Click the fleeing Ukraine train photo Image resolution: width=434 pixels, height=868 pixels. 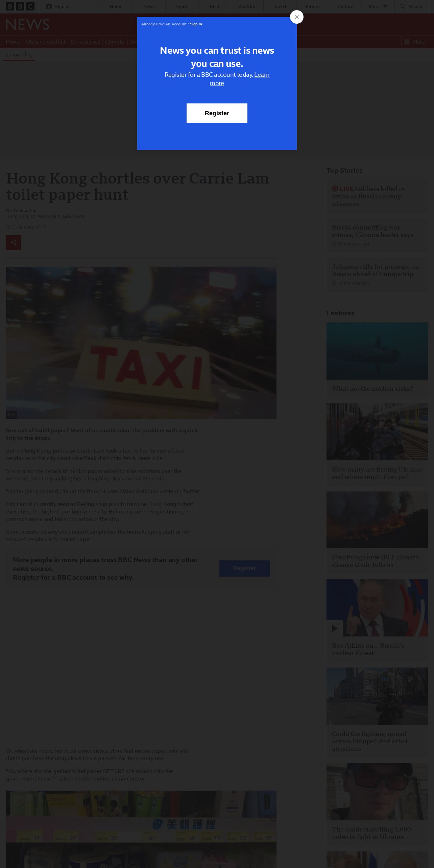(377, 432)
